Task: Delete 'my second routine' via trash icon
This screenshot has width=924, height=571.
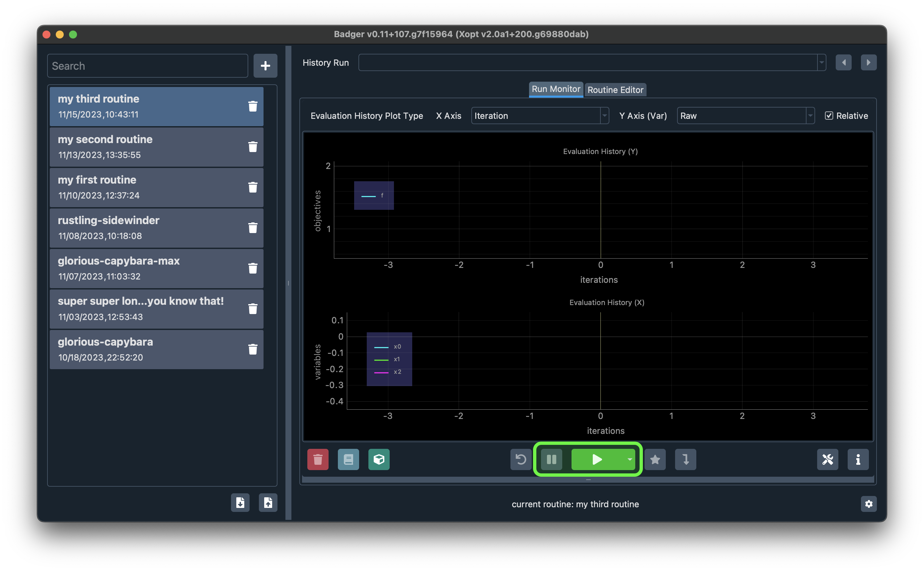Action: coord(253,146)
